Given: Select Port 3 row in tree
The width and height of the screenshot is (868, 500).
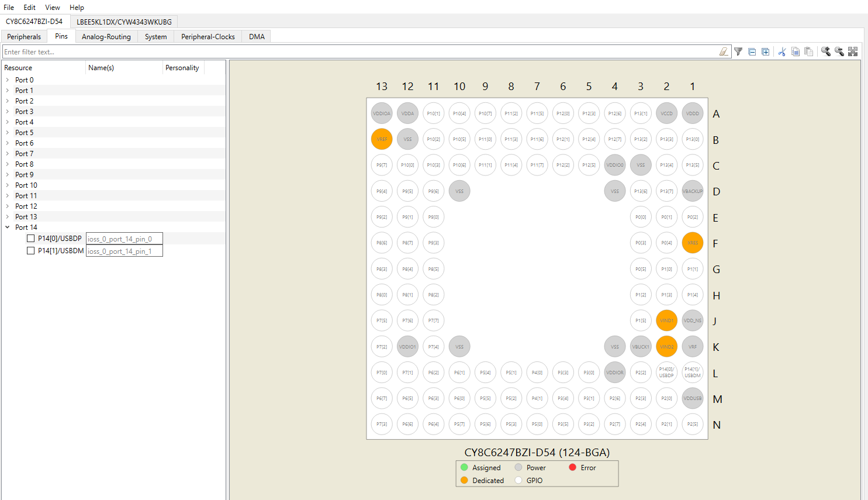Looking at the screenshot, I should (x=114, y=112).
